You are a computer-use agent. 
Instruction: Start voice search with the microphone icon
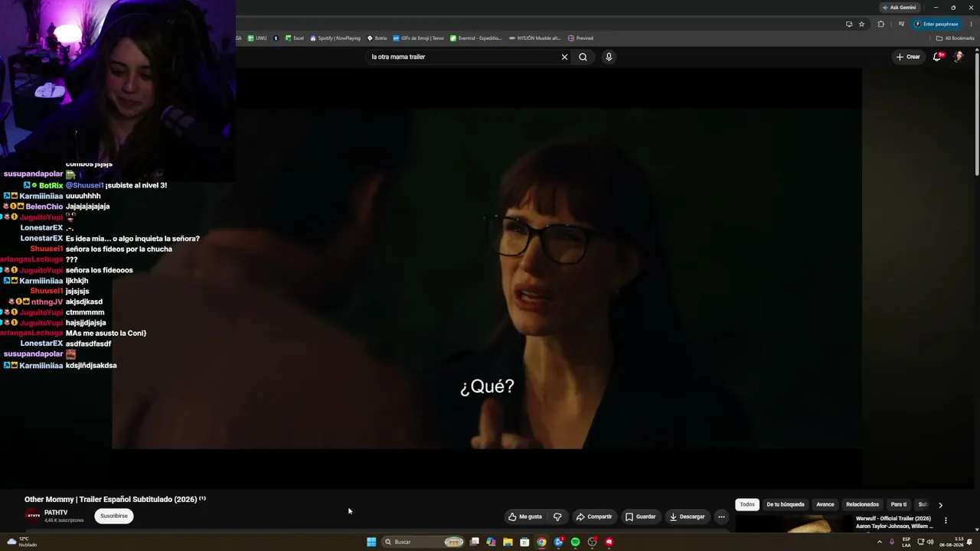pyautogui.click(x=609, y=57)
